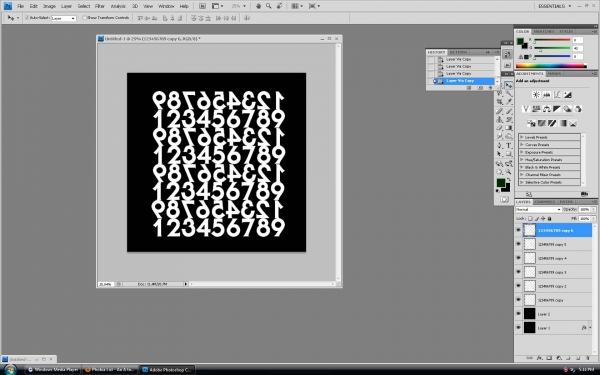This screenshot has width=600, height=375.
Task: Choose the Crop tool in the toolbox
Action: pyautogui.click(x=500, y=101)
